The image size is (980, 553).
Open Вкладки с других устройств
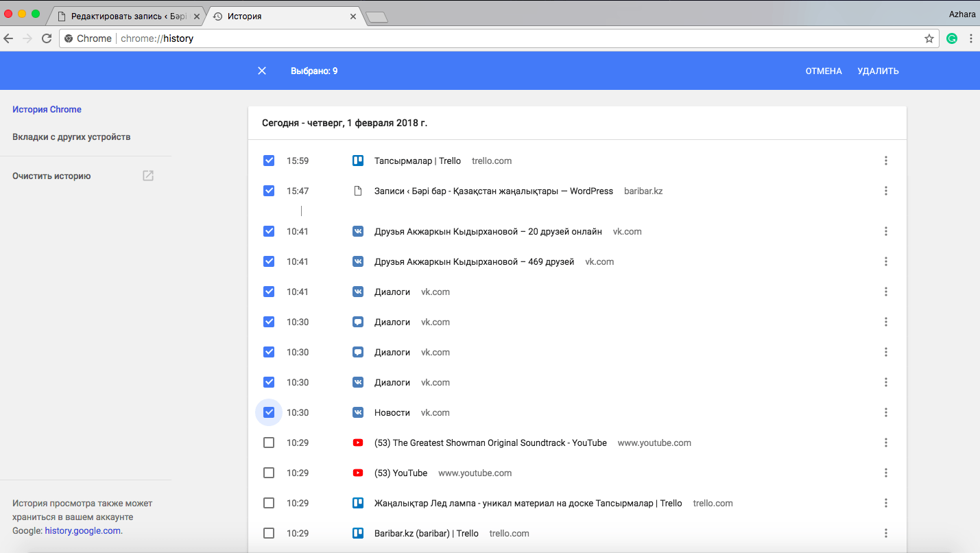tap(71, 137)
